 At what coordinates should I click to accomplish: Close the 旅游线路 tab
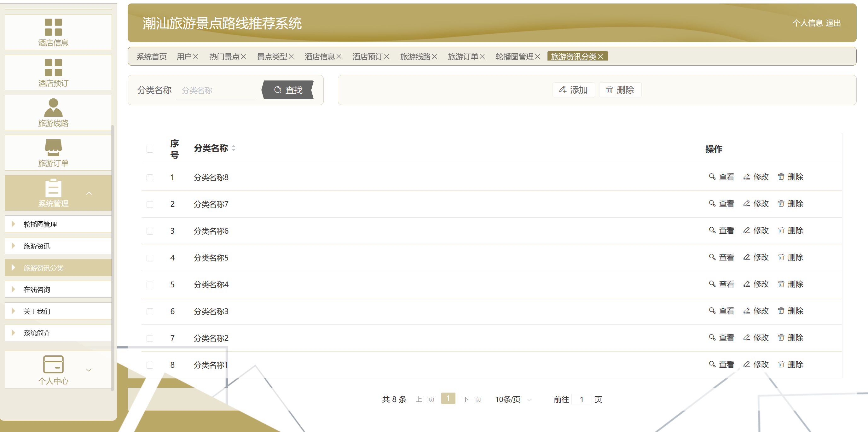[435, 57]
